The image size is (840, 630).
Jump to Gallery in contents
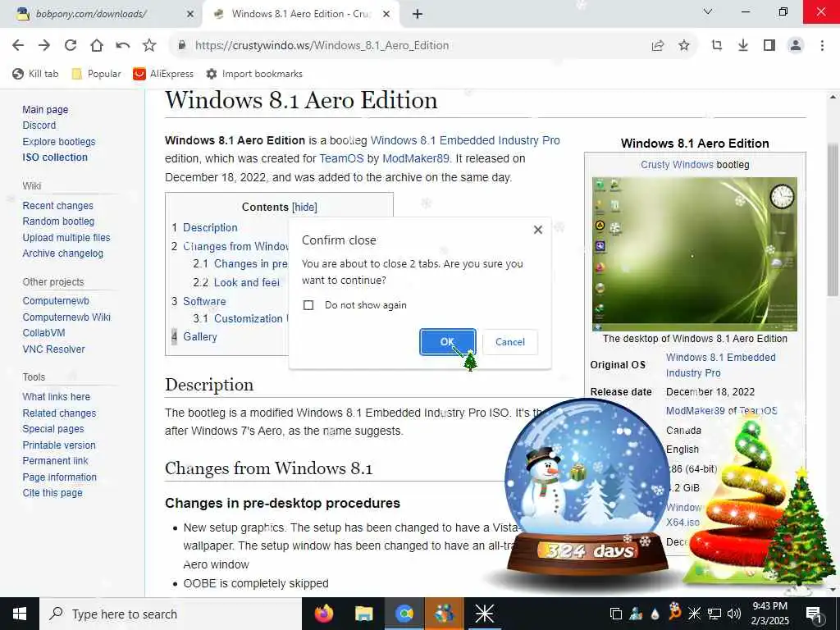coord(200,337)
